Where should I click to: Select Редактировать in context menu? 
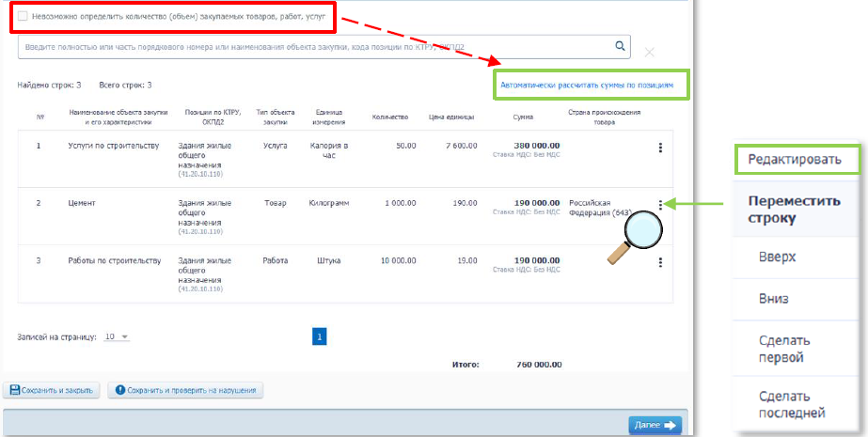click(x=795, y=159)
